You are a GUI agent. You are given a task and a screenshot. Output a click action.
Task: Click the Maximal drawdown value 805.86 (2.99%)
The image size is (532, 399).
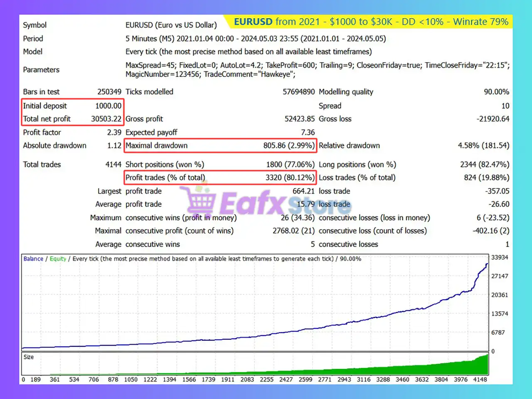click(288, 145)
